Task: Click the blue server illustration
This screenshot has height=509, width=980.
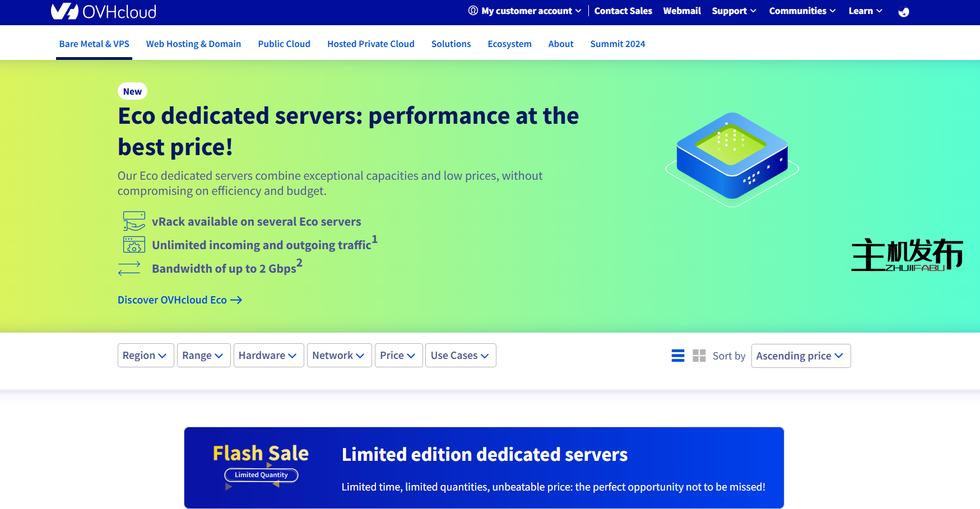Action: coord(732,159)
